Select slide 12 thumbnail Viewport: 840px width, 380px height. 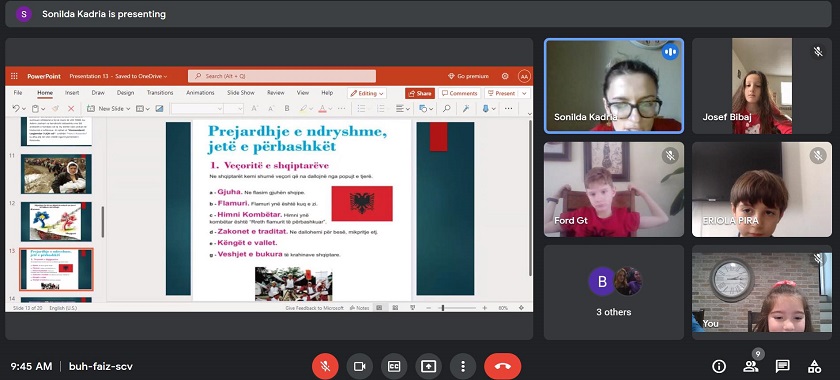(x=56, y=221)
